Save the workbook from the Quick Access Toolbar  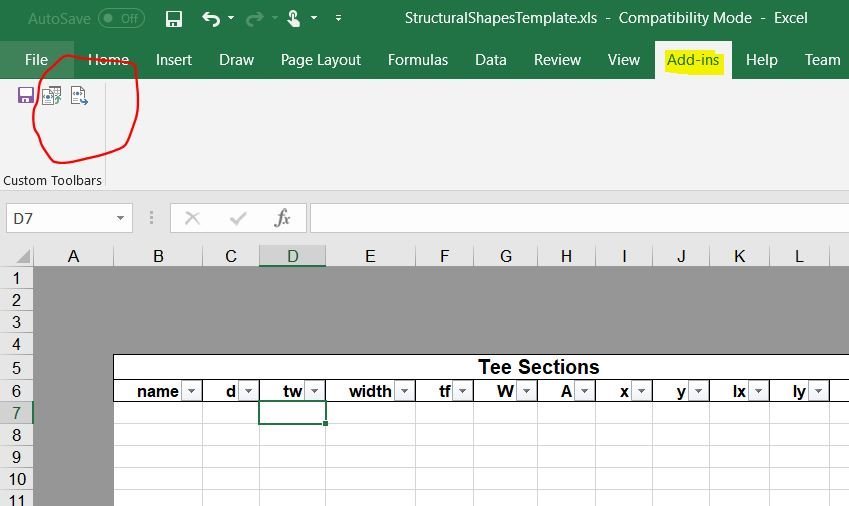click(174, 19)
